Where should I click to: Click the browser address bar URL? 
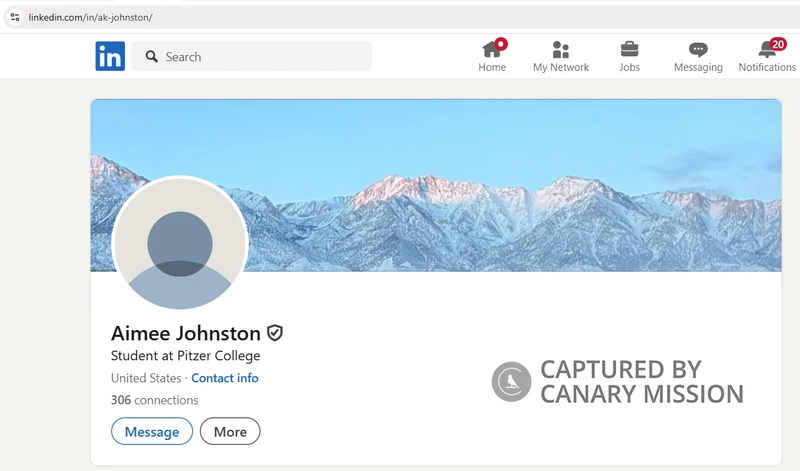pyautogui.click(x=90, y=17)
